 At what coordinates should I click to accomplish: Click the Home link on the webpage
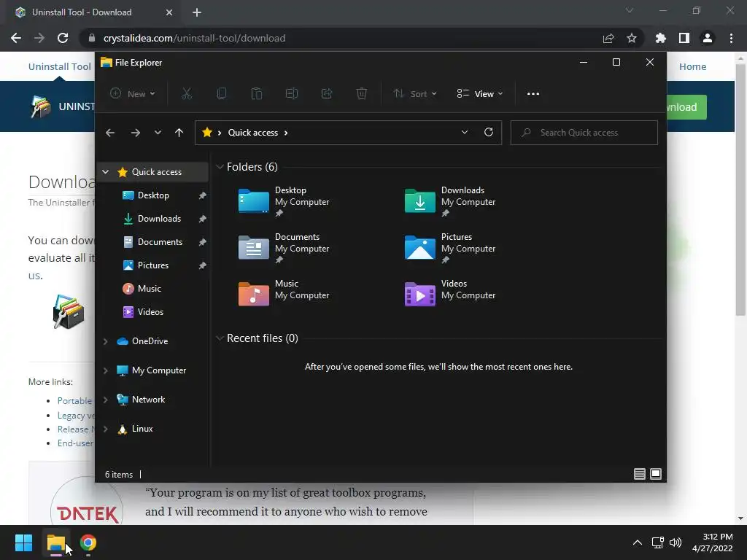(693, 66)
